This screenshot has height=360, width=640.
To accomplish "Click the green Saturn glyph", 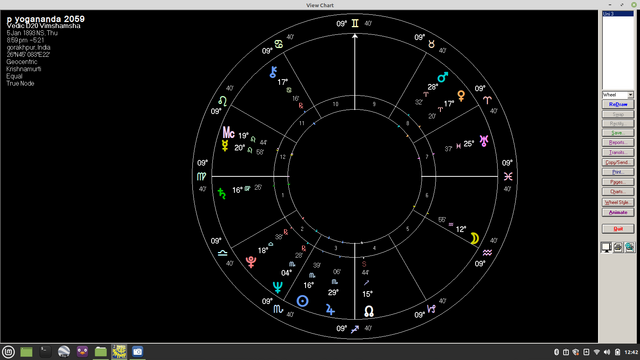I will point(222,193).
